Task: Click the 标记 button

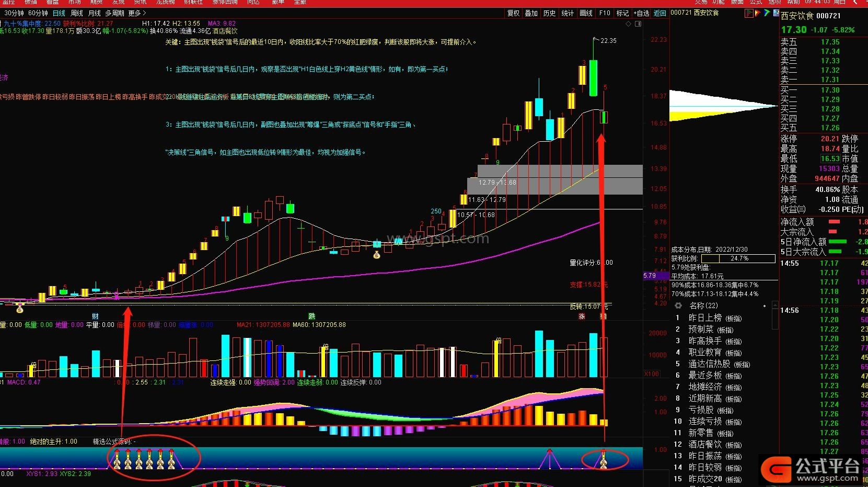Action: 622,13
